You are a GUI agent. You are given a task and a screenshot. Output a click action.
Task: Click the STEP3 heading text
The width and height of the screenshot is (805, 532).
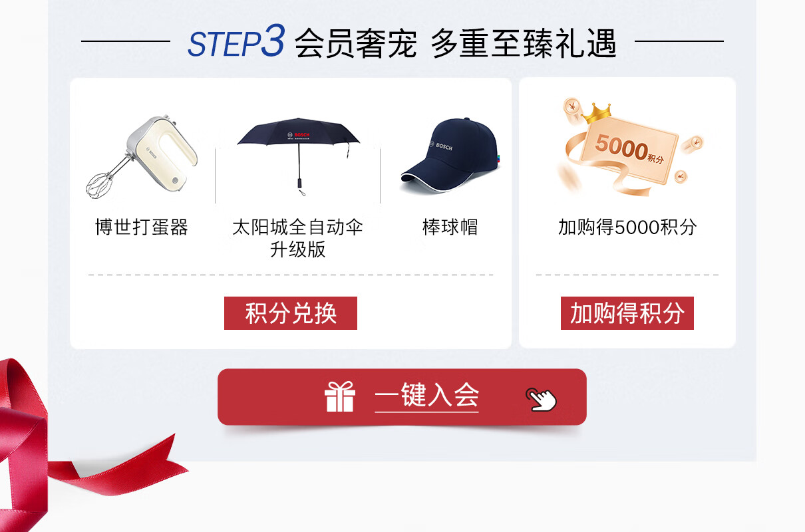click(236, 42)
